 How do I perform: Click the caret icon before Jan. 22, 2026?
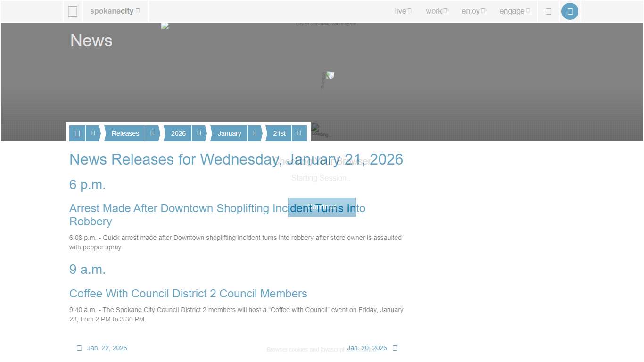(79, 348)
